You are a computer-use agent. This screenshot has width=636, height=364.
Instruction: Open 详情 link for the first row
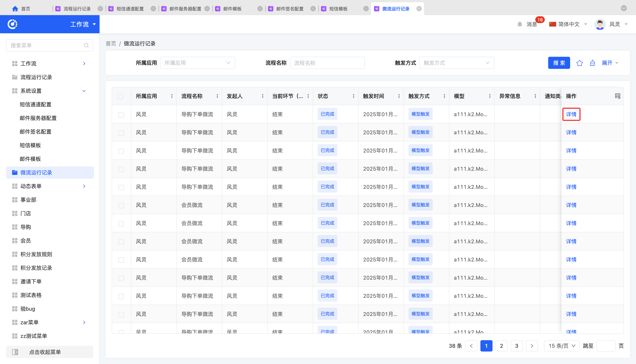click(x=571, y=114)
